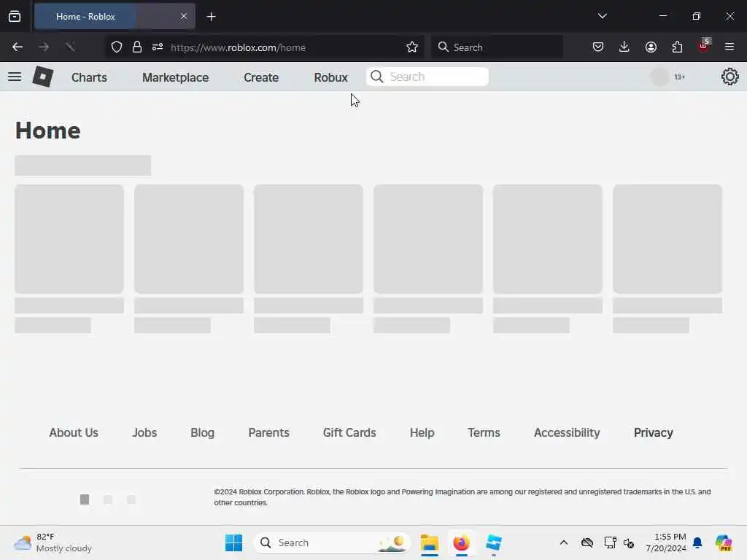View the Privacy link
The image size is (747, 560).
pos(653,432)
